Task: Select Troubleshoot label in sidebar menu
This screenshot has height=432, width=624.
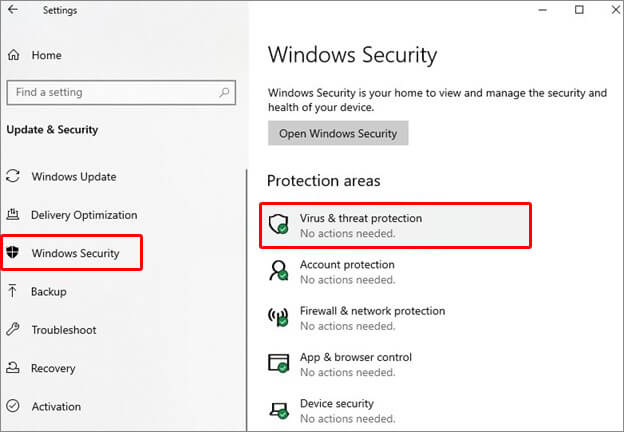Action: (63, 329)
